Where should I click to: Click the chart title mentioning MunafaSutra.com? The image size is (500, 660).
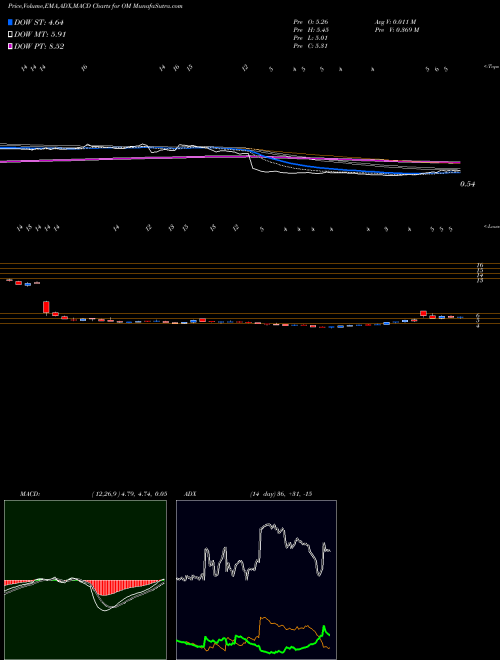tap(95, 6)
